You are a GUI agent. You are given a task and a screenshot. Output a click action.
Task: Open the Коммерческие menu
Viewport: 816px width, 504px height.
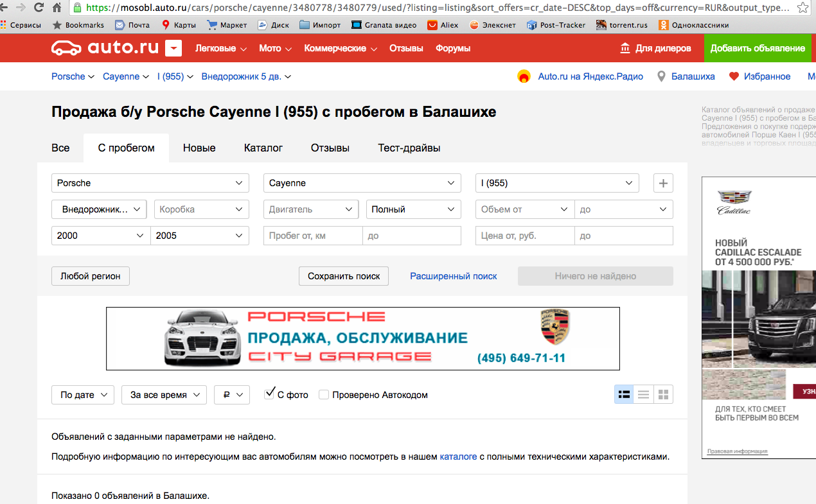[341, 48]
